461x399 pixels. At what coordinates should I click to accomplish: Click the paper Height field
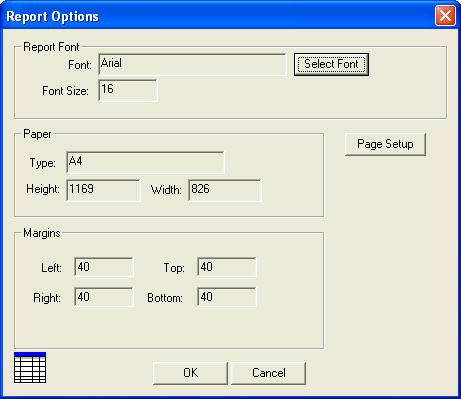(103, 190)
